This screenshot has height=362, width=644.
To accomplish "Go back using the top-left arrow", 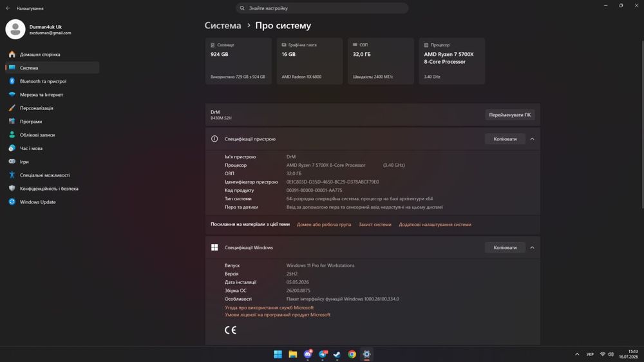I will coord(8,8).
